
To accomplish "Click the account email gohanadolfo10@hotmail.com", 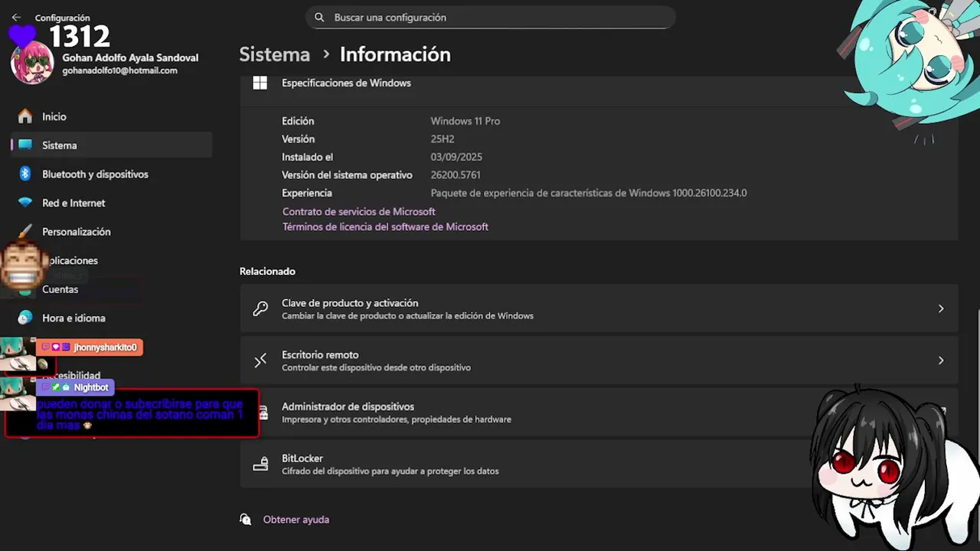I will (x=119, y=70).
